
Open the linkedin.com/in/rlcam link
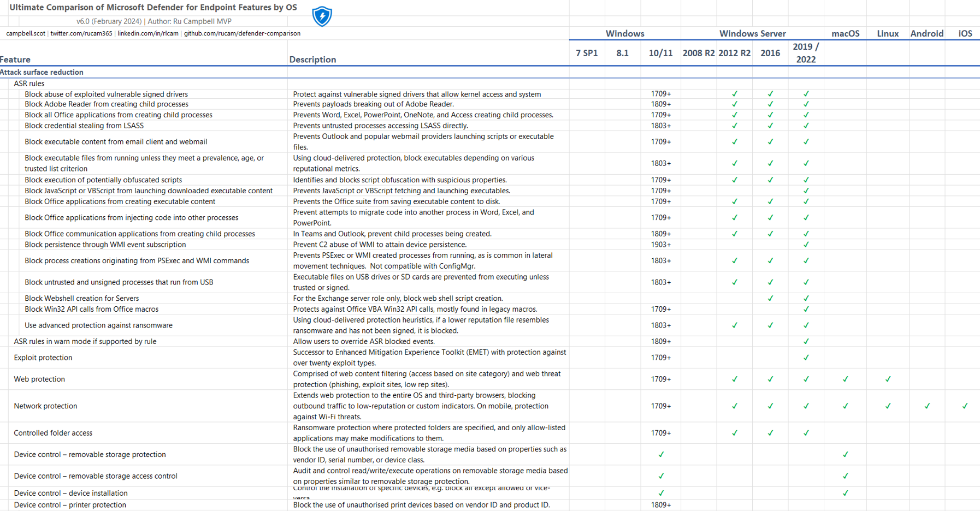(148, 33)
